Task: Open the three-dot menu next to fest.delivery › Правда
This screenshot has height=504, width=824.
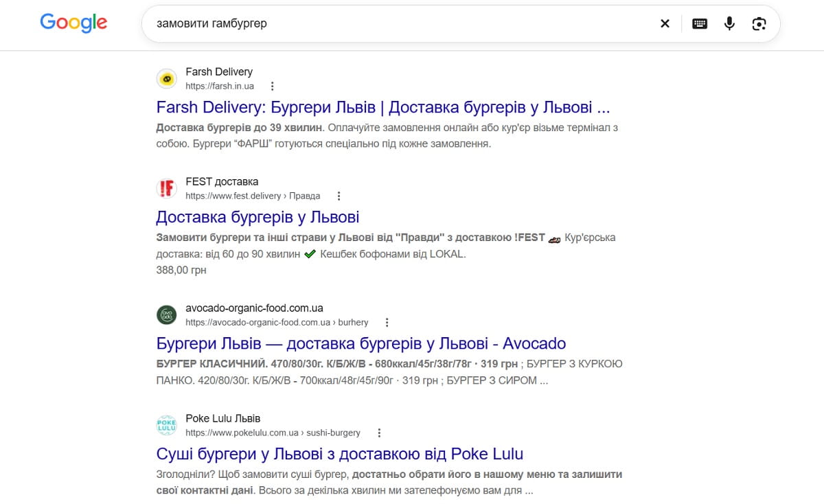Action: pyautogui.click(x=339, y=196)
